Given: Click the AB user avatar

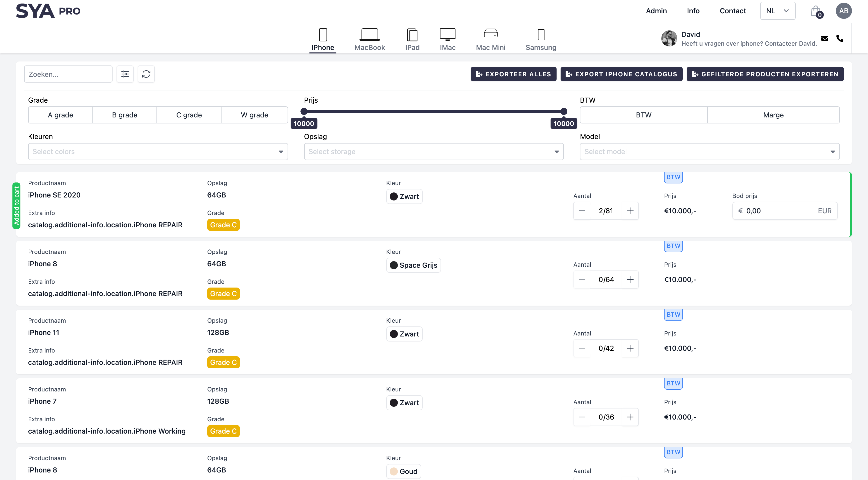Looking at the screenshot, I should [843, 11].
